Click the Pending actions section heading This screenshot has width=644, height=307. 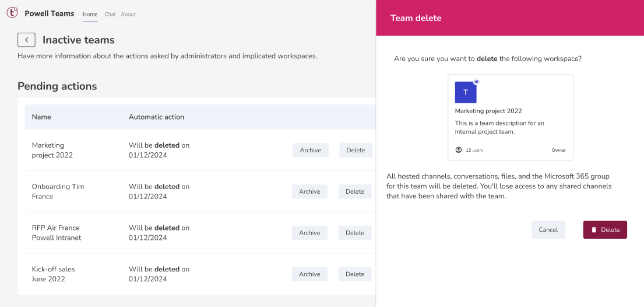coord(57,86)
